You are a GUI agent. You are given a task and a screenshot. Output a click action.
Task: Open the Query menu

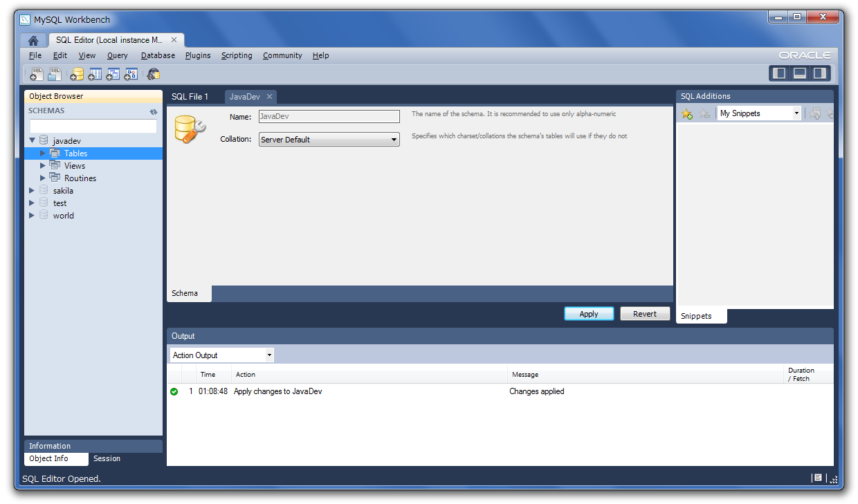(x=117, y=55)
